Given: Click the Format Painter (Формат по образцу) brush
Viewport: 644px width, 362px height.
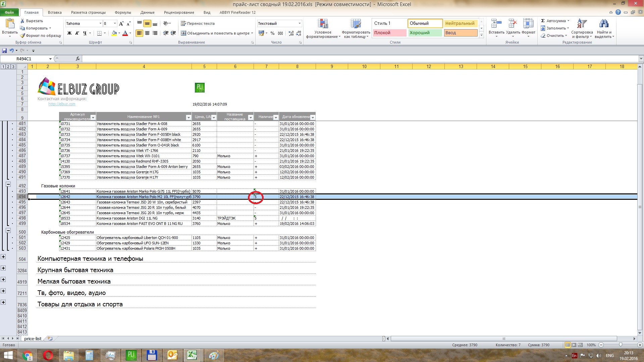Looking at the screenshot, I should (40, 36).
